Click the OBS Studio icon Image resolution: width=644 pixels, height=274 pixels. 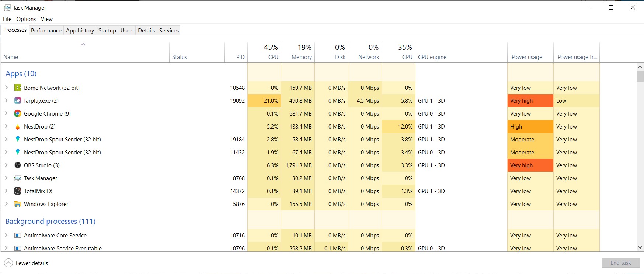click(x=17, y=165)
